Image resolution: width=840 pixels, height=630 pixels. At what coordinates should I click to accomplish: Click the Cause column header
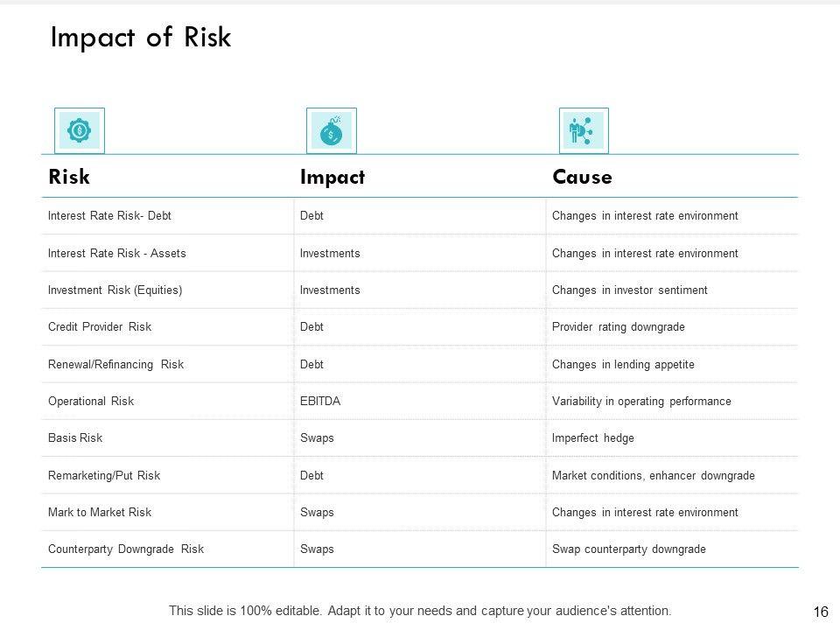coord(582,177)
